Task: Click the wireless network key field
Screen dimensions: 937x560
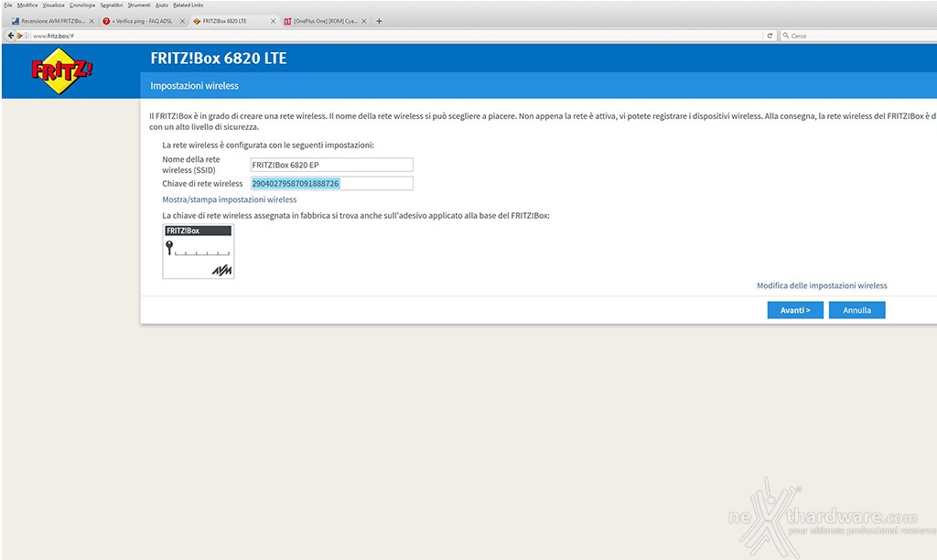Action: [x=331, y=184]
